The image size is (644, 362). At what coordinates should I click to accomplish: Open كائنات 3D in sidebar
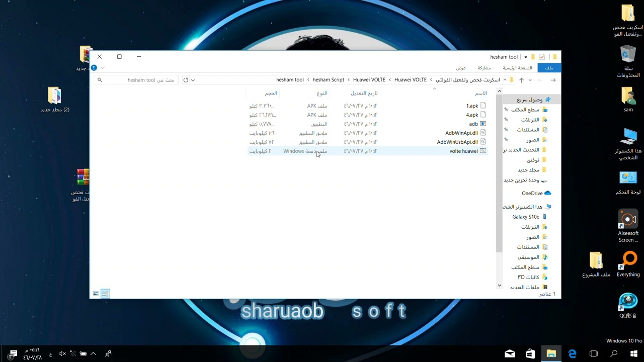point(532,277)
